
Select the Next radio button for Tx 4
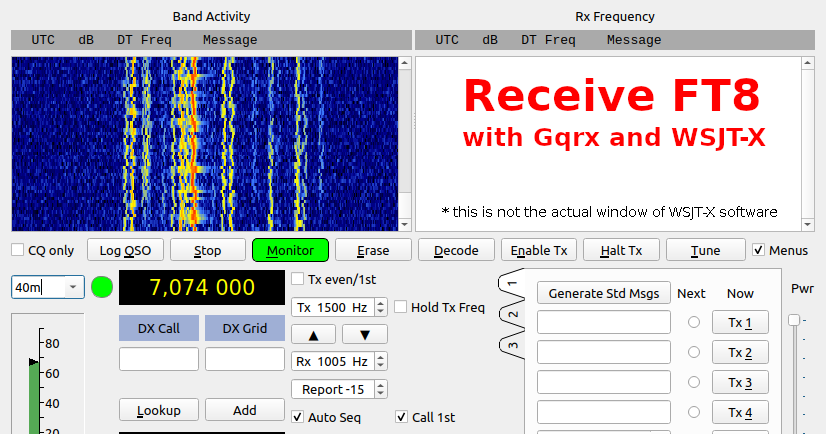pos(694,412)
